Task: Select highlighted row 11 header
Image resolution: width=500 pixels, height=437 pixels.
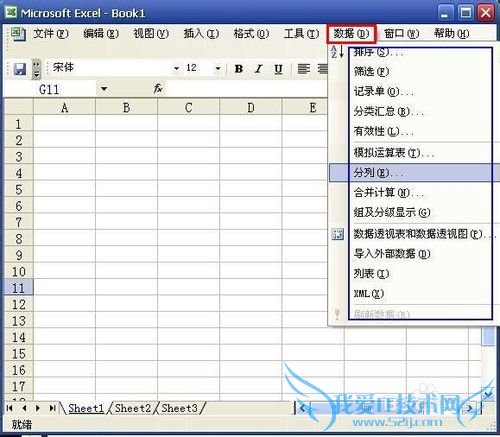Action: click(19, 288)
